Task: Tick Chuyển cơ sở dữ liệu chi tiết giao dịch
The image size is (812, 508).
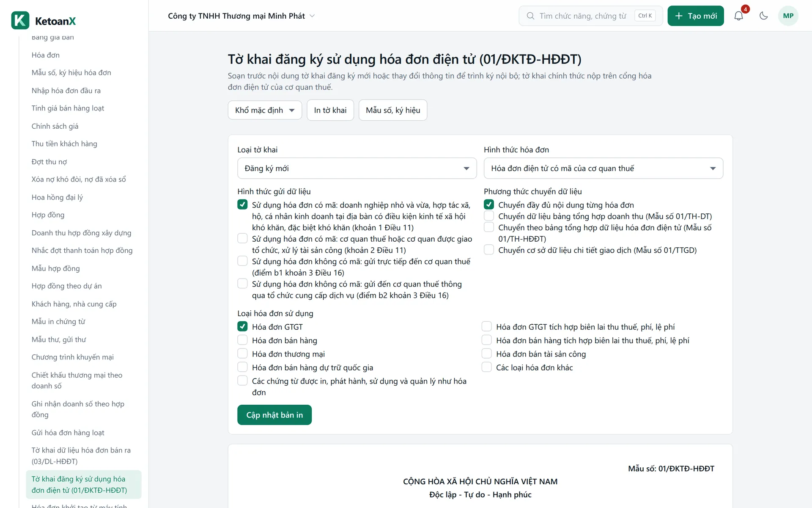Action: (x=489, y=250)
